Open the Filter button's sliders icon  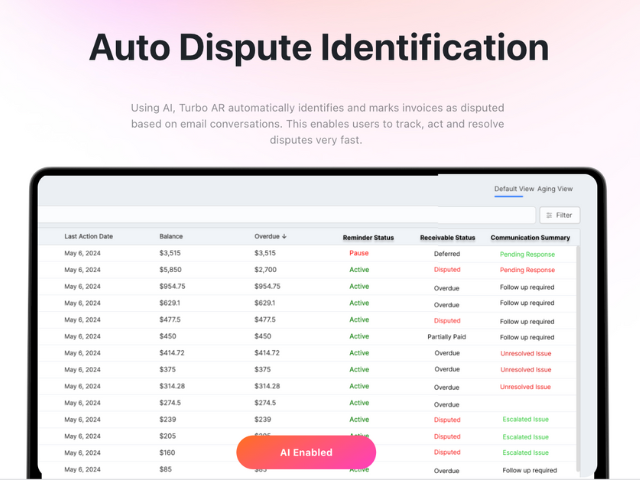pyautogui.click(x=549, y=215)
